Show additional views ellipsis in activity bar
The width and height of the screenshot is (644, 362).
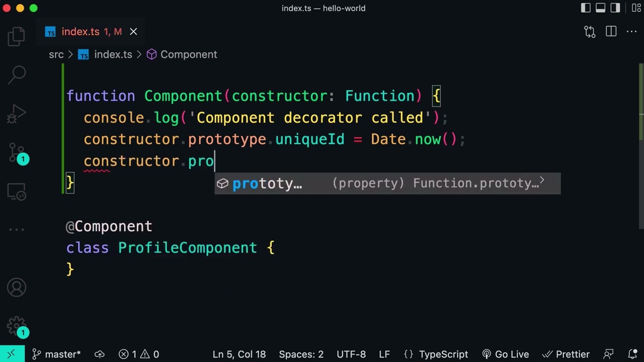click(x=17, y=230)
